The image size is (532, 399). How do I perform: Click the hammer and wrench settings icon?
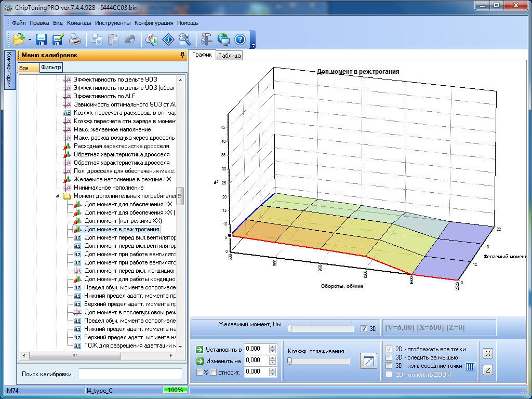tap(207, 39)
